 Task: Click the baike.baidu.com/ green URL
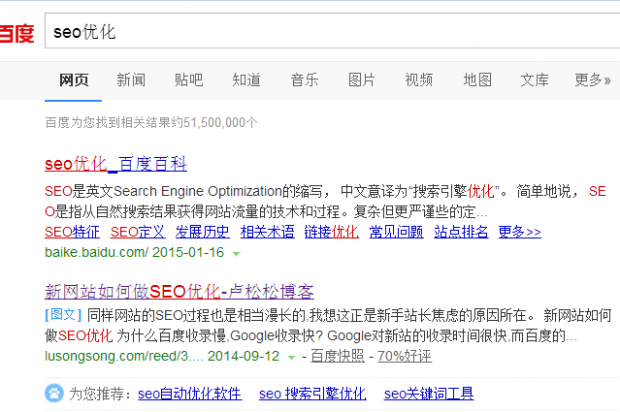coord(96,252)
